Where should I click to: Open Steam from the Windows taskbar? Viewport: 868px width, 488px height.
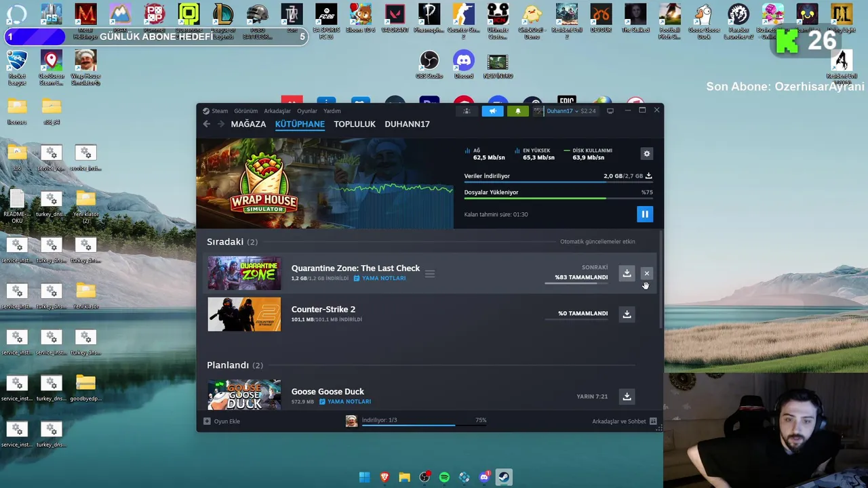(x=504, y=477)
